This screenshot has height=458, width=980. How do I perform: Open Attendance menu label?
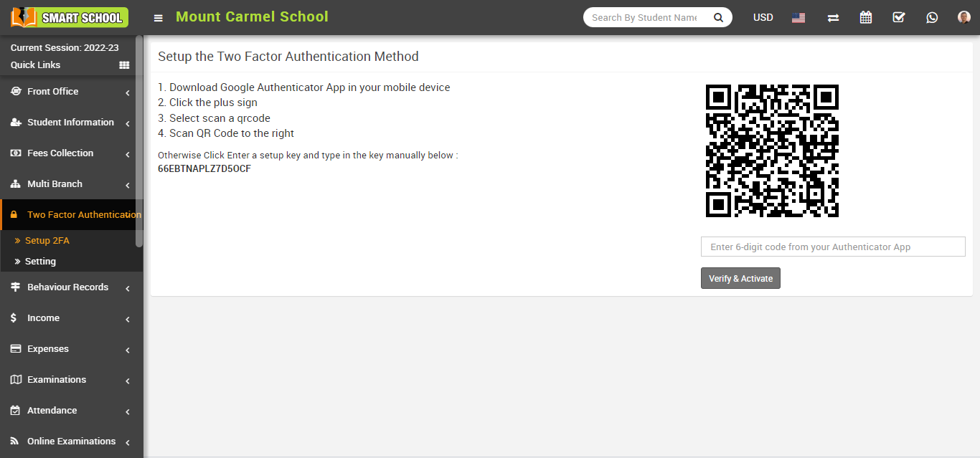[x=52, y=411]
